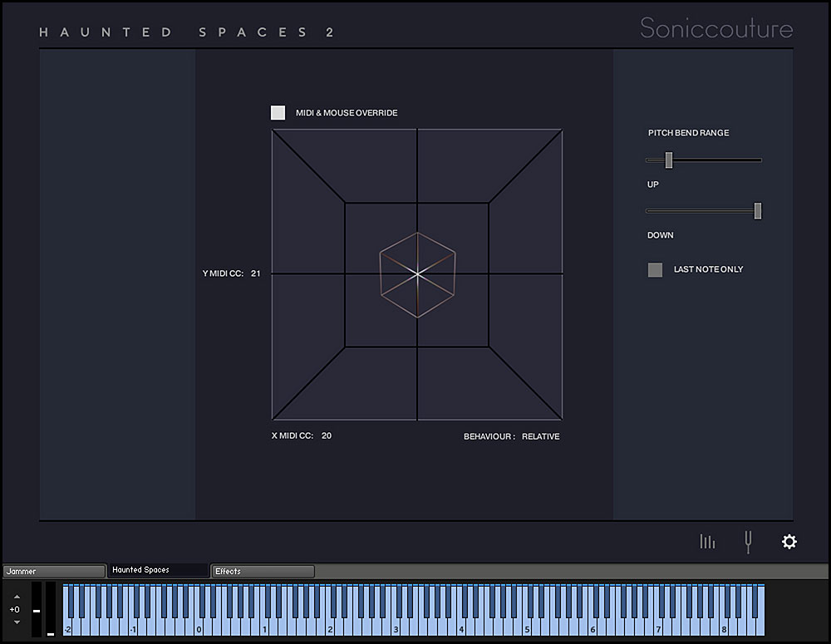Click the octave shift down arrow
The image size is (831, 644).
[x=17, y=622]
